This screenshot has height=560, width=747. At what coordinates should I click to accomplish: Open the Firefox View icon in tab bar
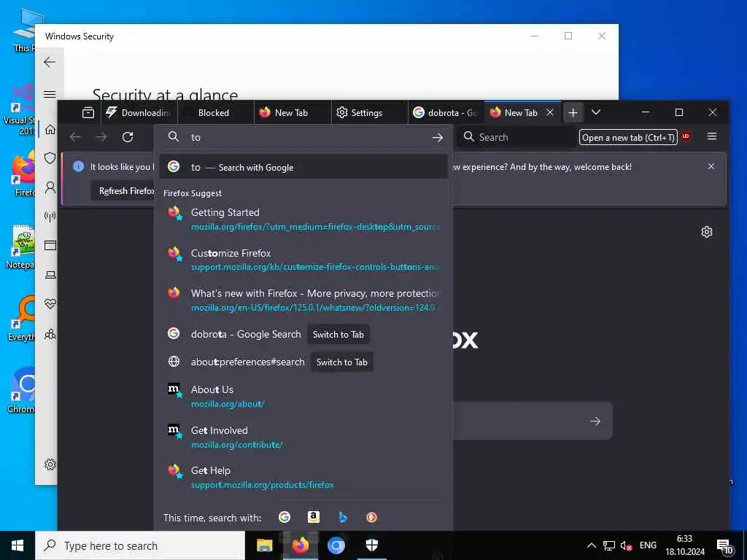pyautogui.click(x=88, y=113)
